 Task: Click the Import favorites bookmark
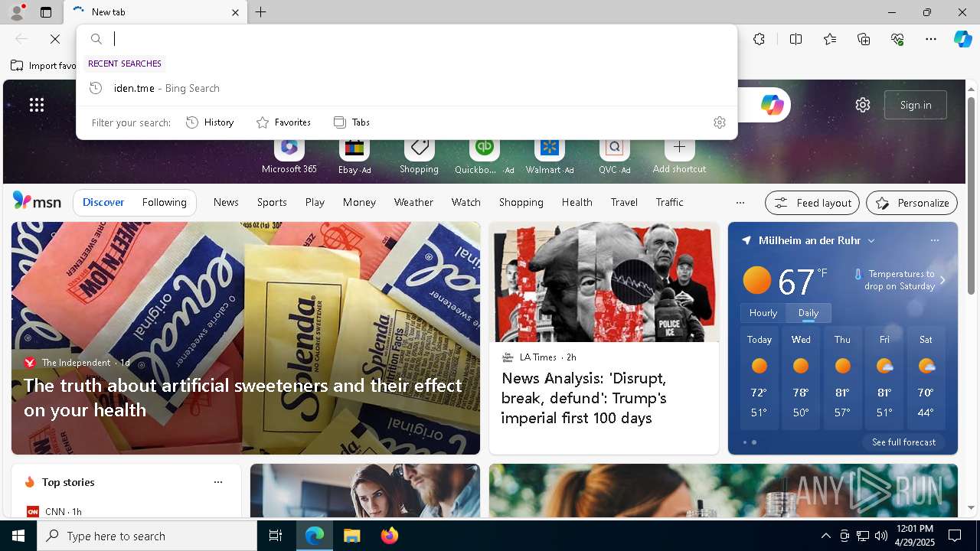click(x=44, y=66)
